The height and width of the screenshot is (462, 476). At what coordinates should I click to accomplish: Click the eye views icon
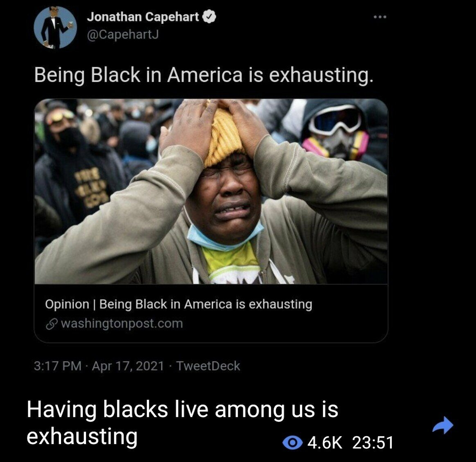tap(293, 443)
